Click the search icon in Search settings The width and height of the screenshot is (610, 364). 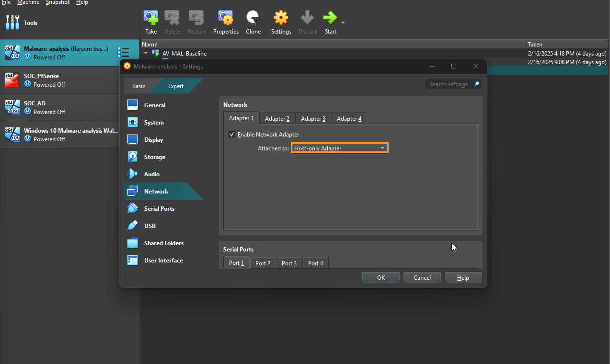[476, 84]
